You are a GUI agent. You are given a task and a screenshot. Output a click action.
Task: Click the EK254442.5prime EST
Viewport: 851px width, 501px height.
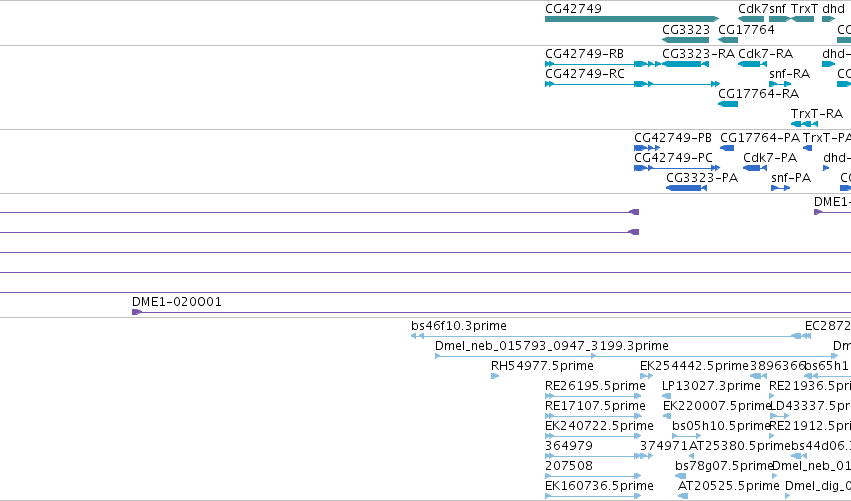(646, 376)
